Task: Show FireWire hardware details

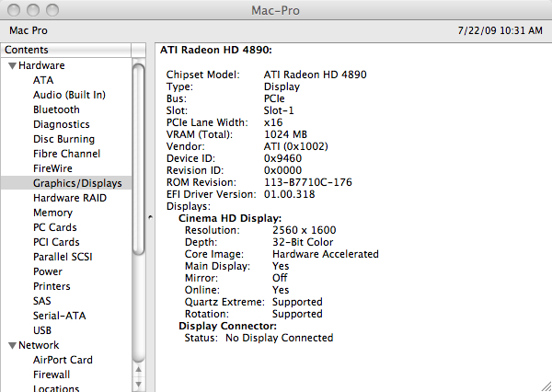Action: pos(52,168)
